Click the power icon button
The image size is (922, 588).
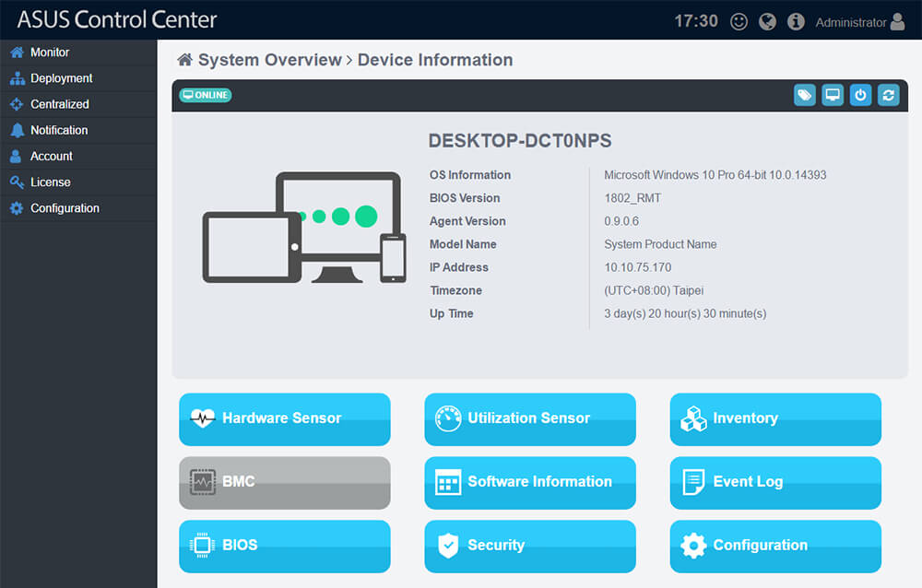coord(860,95)
